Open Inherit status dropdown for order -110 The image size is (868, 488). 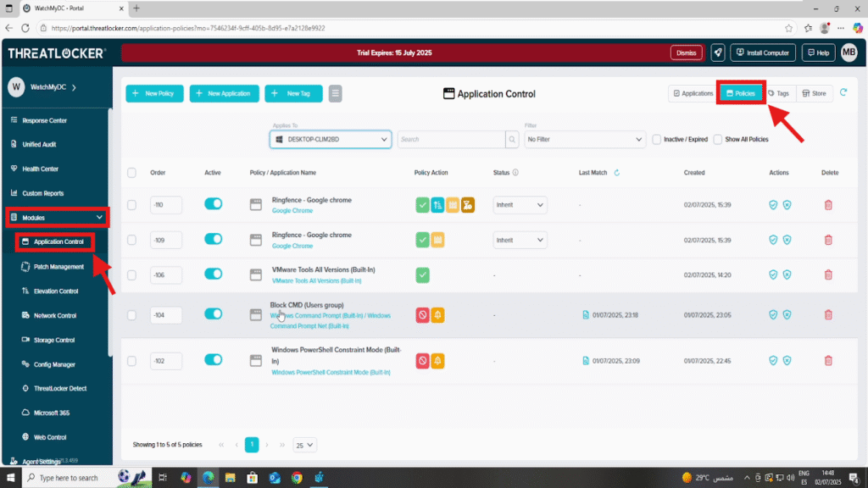520,205
